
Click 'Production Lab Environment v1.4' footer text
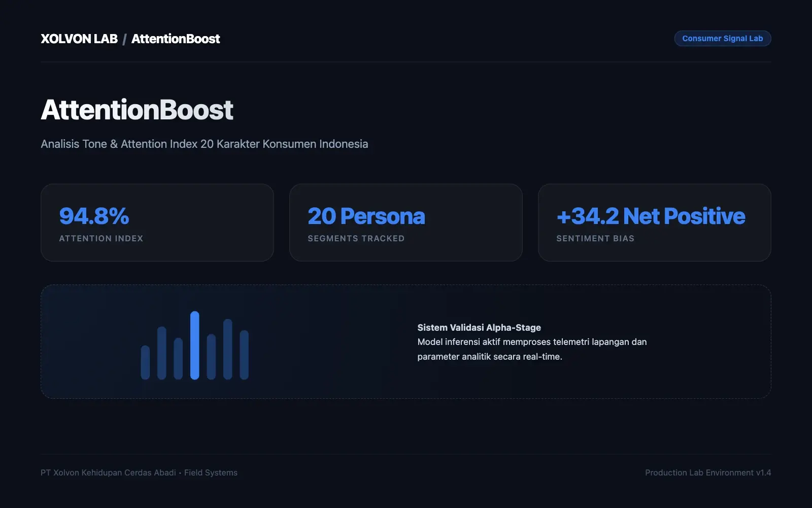coord(708,472)
